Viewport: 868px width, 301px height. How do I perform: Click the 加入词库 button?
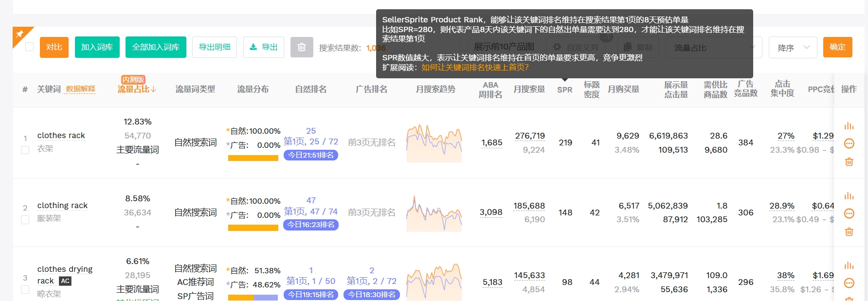point(97,47)
